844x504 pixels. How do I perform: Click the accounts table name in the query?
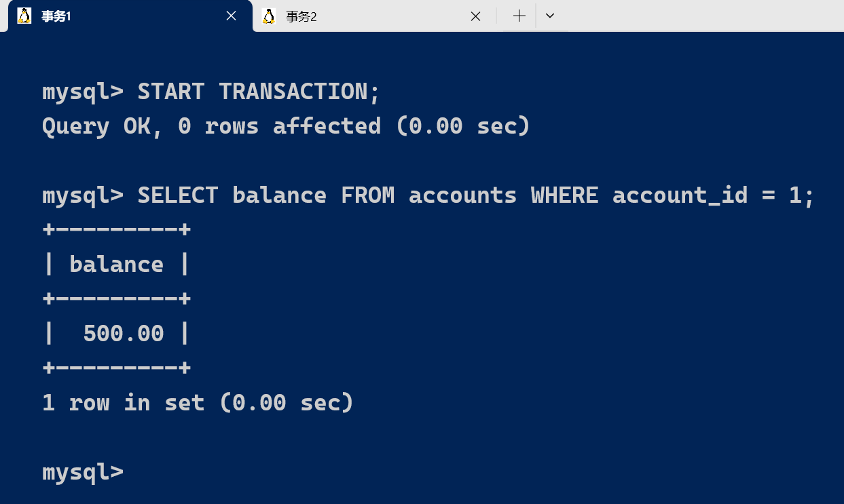(x=462, y=195)
